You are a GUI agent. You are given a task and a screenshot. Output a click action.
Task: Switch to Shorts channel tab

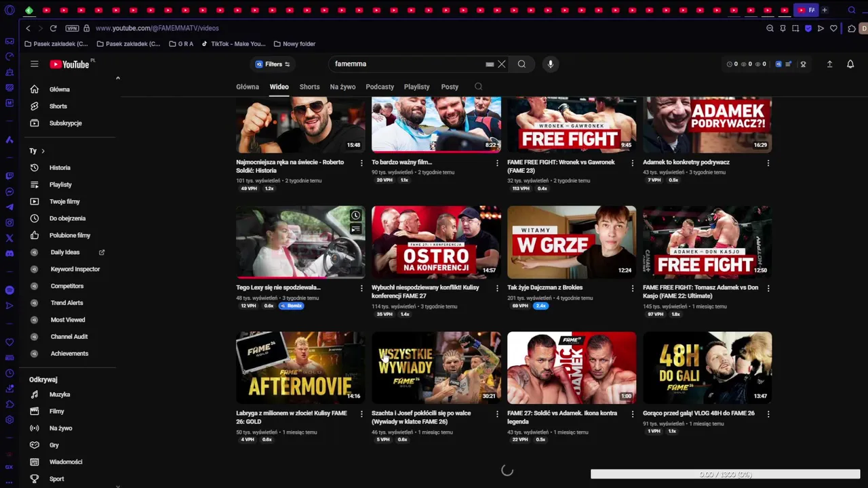coord(309,87)
